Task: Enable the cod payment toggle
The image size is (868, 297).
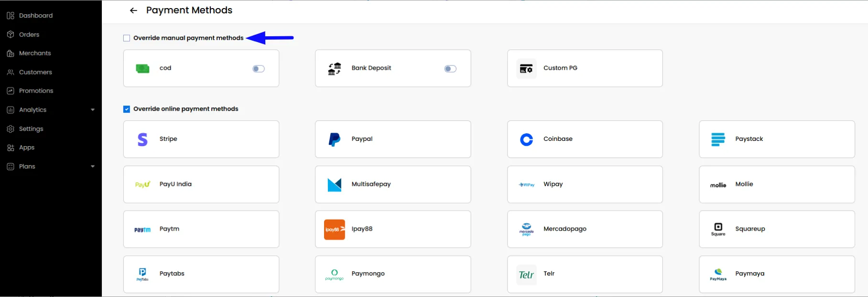Action: click(259, 69)
